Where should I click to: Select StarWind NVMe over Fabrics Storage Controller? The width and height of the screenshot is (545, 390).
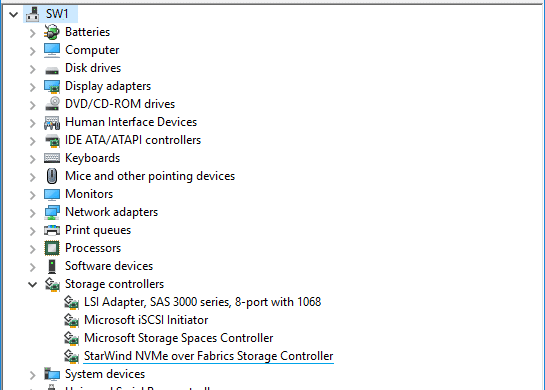click(209, 356)
